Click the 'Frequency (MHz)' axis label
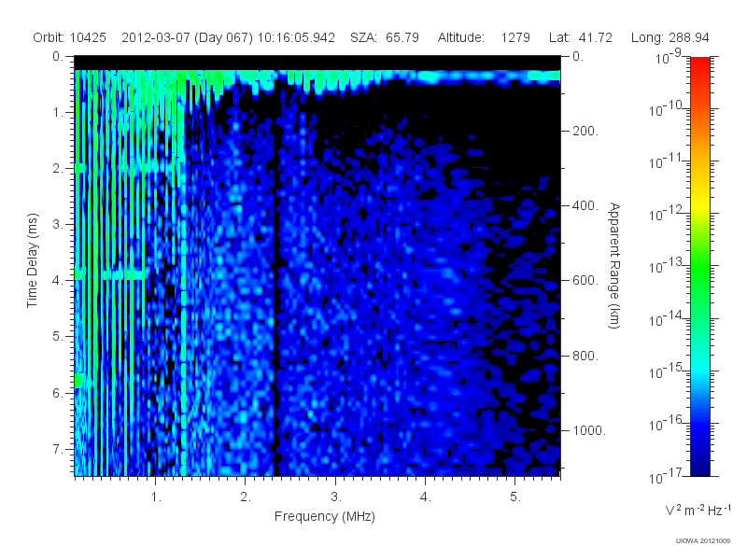This screenshot has height=560, width=747. [325, 517]
